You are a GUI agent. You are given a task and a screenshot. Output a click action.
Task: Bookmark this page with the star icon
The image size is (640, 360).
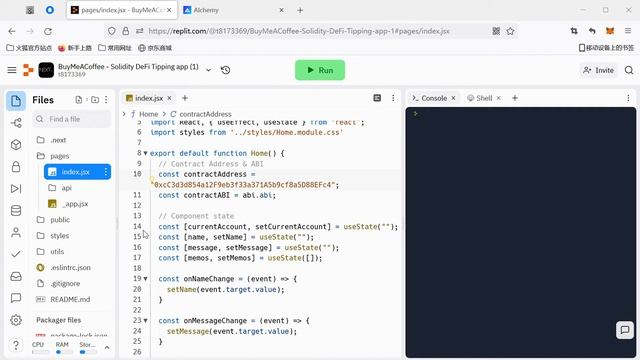(x=510, y=31)
